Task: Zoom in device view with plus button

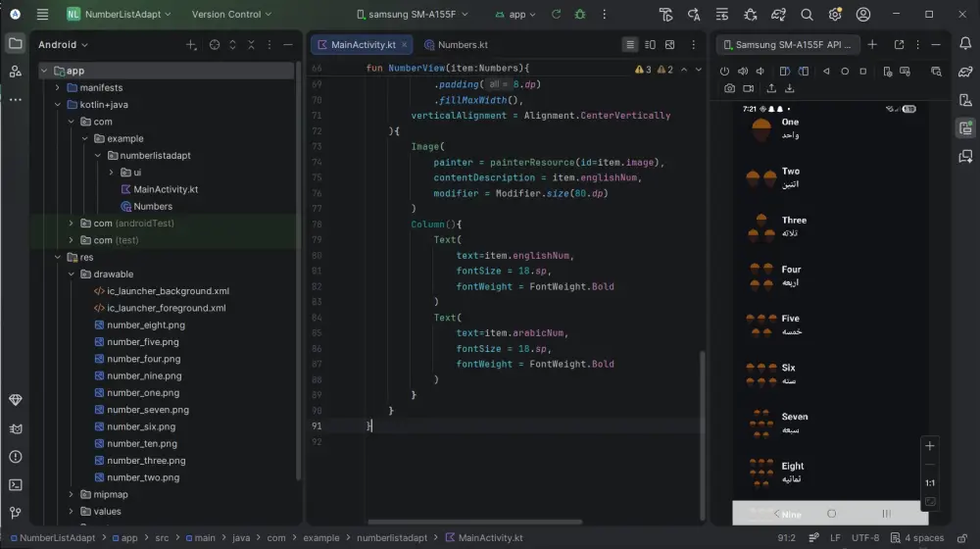Action: (930, 446)
